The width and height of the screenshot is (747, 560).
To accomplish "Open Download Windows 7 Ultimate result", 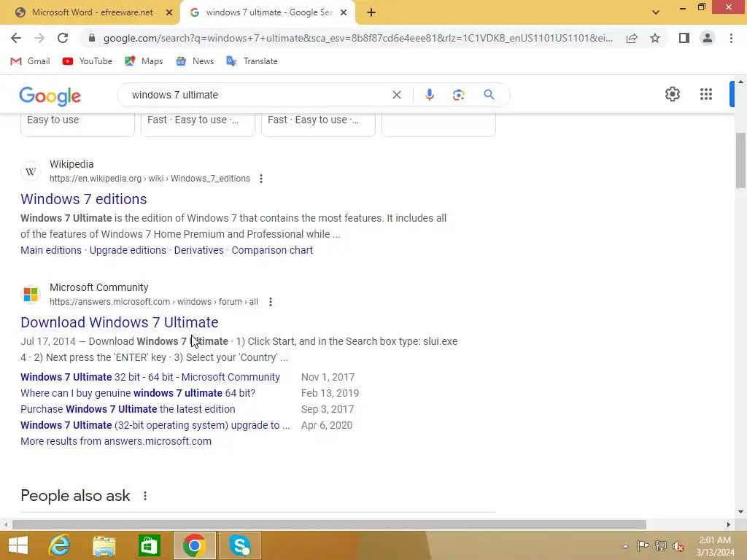I will click(x=120, y=322).
